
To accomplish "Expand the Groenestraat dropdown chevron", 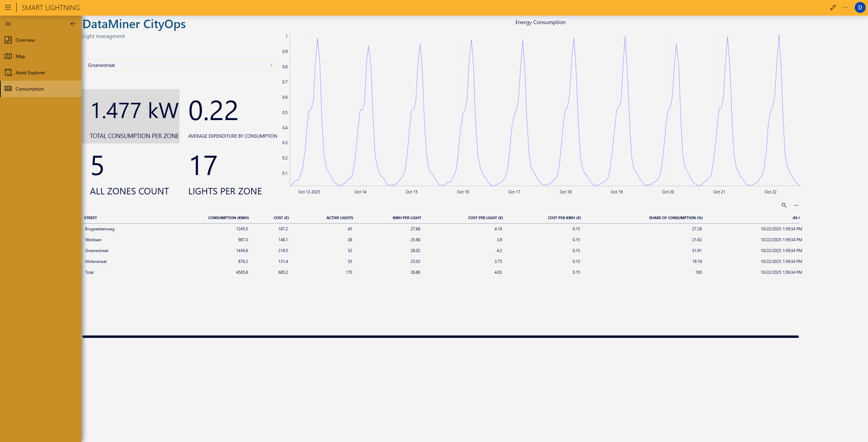I will pyautogui.click(x=271, y=65).
